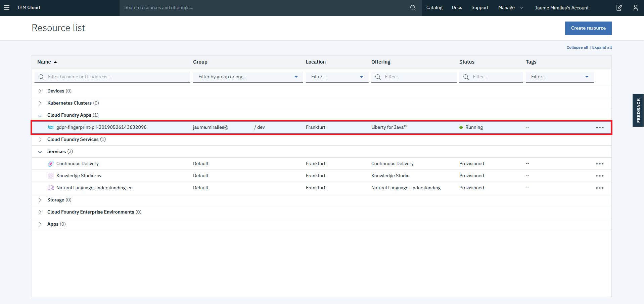Click the Offering filter search icon
Viewport: 644px width, 304px height.
tap(378, 77)
